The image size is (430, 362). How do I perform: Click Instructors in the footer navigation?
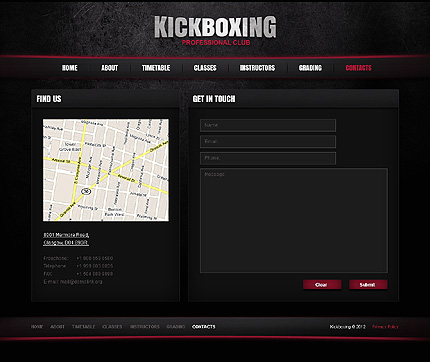click(x=145, y=327)
